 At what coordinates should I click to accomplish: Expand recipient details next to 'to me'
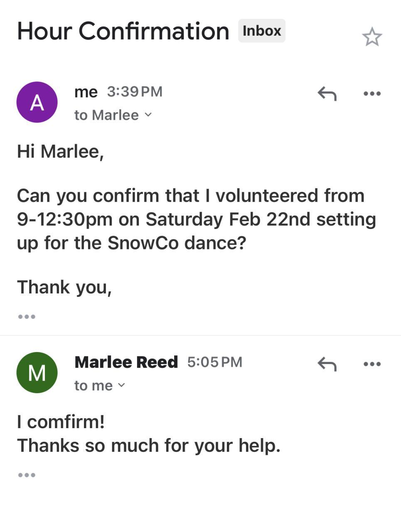pyautogui.click(x=121, y=386)
